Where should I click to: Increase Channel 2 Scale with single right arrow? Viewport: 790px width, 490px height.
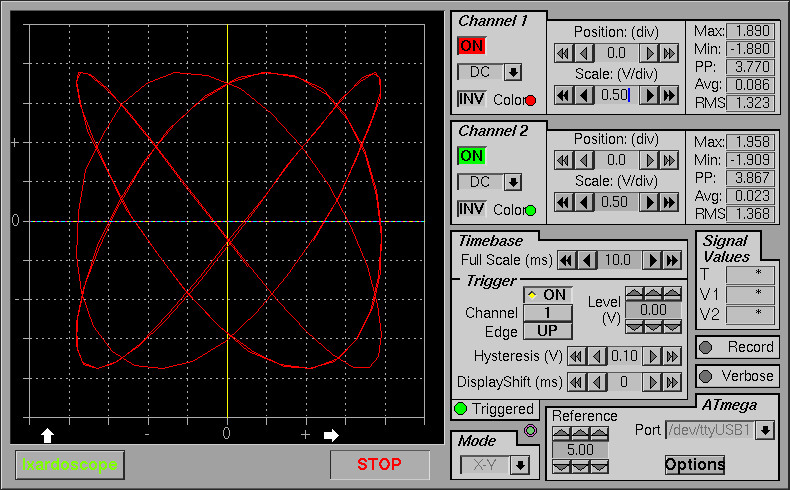(649, 202)
